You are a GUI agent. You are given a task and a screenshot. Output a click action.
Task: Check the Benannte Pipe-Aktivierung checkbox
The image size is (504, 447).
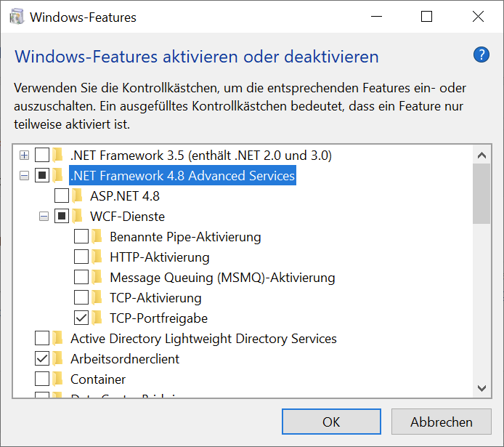(x=81, y=236)
